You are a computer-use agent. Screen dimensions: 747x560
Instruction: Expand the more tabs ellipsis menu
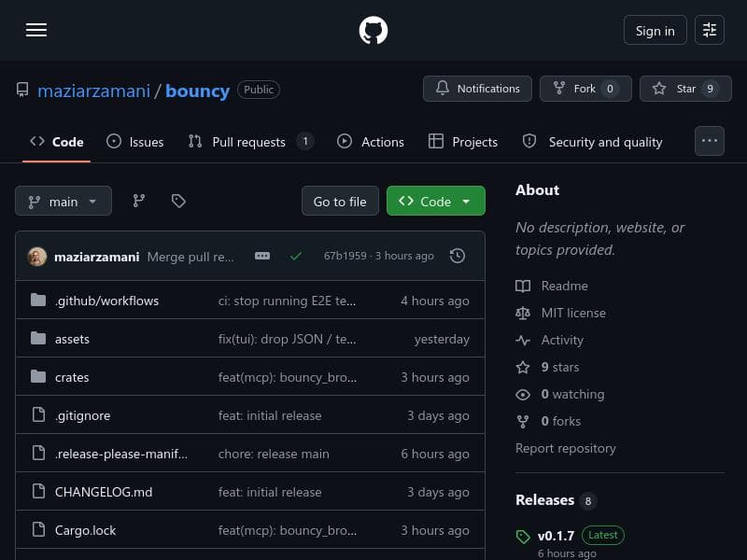coord(710,141)
